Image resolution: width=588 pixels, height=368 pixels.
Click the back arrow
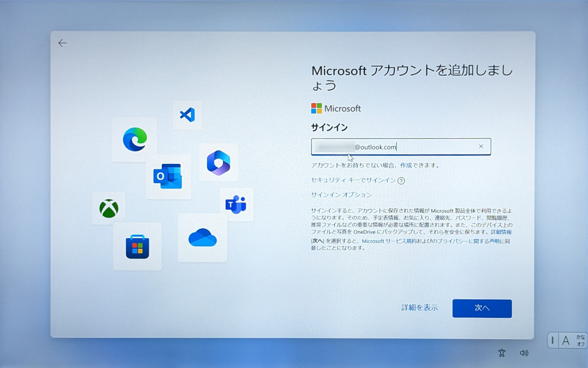(63, 43)
